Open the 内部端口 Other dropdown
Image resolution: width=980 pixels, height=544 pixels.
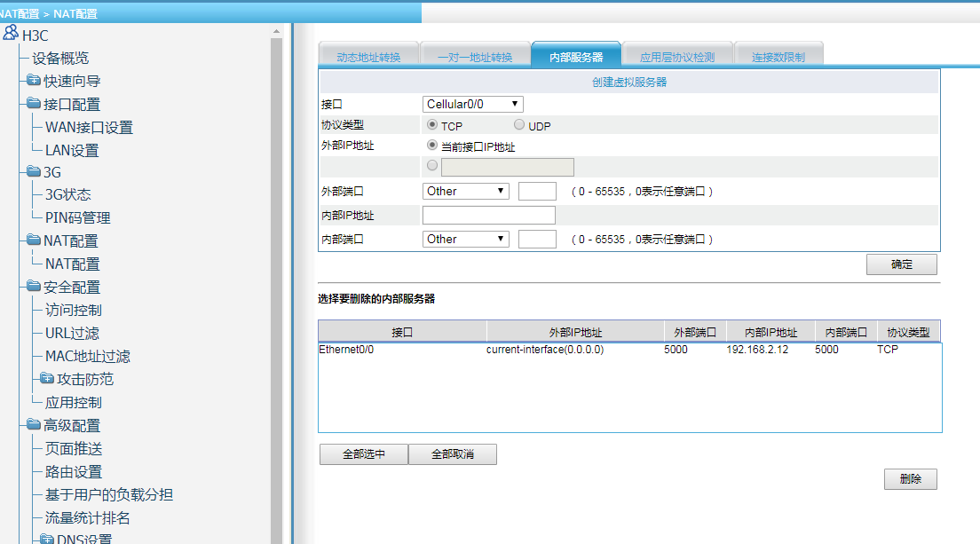click(x=466, y=240)
